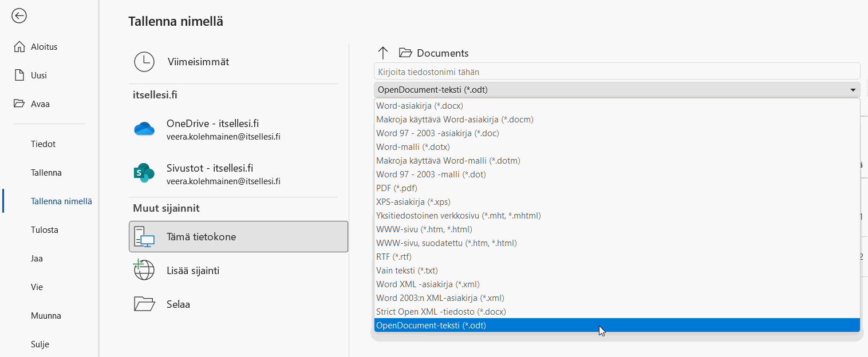The image size is (868, 357).
Task: Select Tallenna nimellä in the sidebar
Action: (61, 201)
